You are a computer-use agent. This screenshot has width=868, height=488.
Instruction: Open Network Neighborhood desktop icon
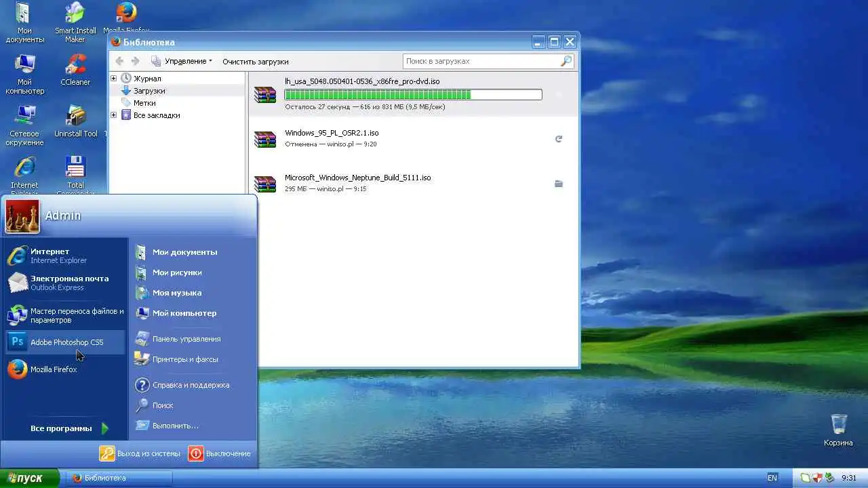click(25, 126)
